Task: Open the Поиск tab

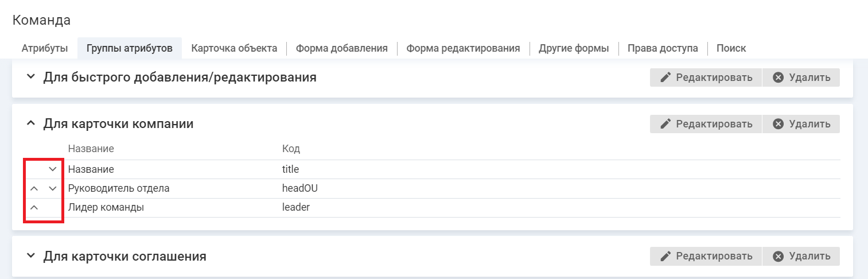Action: coord(731,48)
